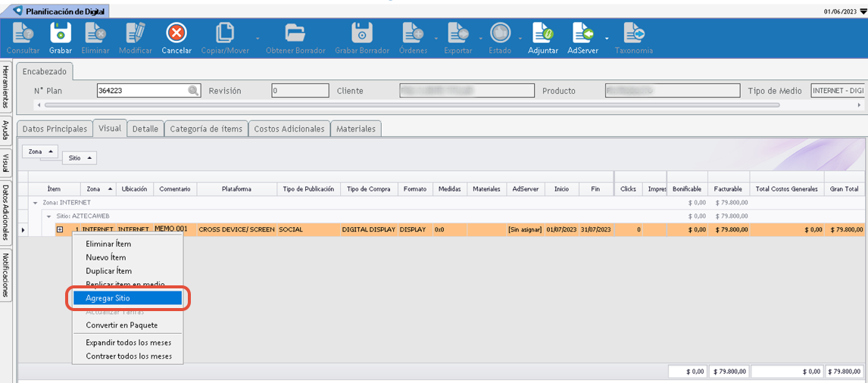Collapse the Zona: INTERNET group
Viewport: 868px width, 383px height.
(x=36, y=203)
